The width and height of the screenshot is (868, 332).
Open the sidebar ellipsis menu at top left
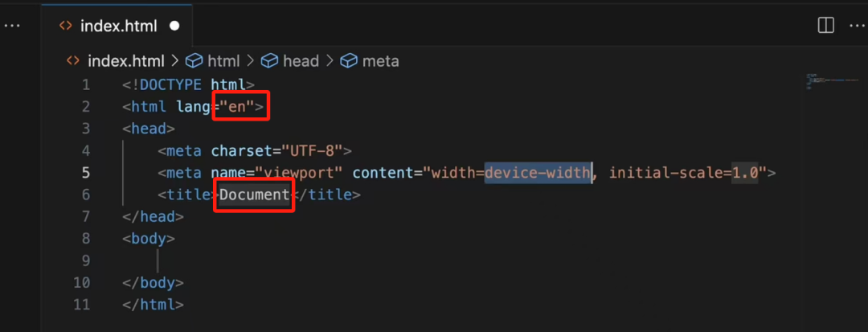tap(11, 26)
